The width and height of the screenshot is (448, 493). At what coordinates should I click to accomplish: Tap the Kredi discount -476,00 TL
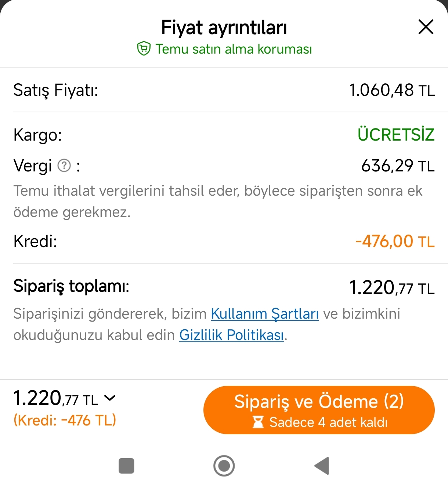click(395, 242)
